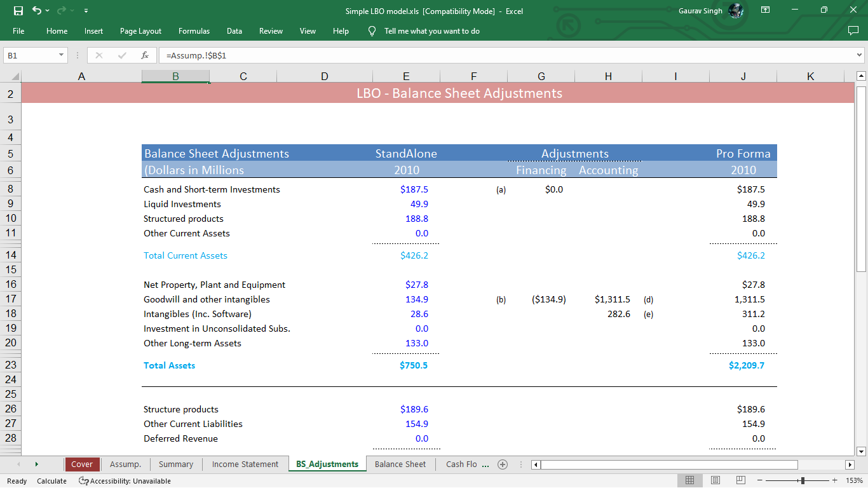
Task: Click the Save icon
Action: pyautogui.click(x=17, y=10)
